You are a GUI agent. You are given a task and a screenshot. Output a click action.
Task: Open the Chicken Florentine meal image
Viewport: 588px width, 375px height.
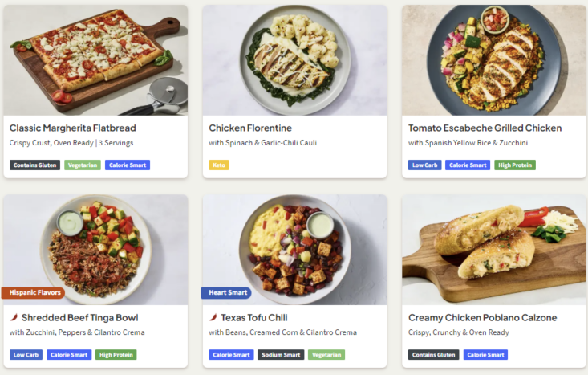pyautogui.click(x=294, y=60)
